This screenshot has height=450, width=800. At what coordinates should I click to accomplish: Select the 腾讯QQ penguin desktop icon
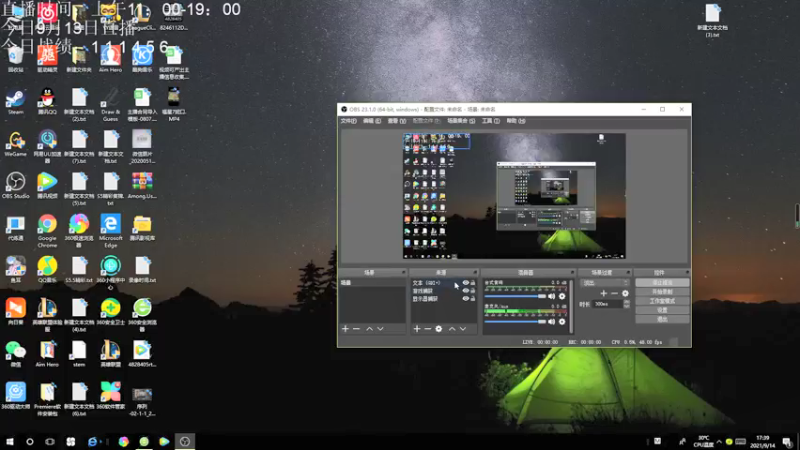coord(47,102)
